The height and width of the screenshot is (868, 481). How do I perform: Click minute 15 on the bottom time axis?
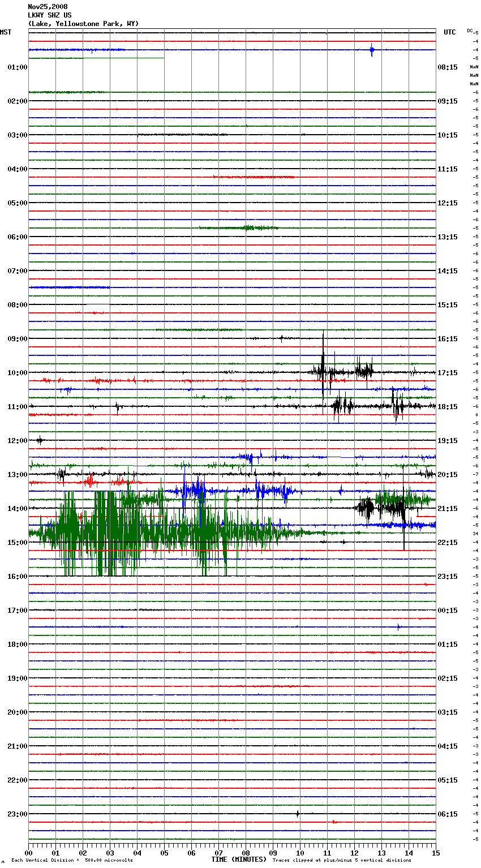(436, 853)
